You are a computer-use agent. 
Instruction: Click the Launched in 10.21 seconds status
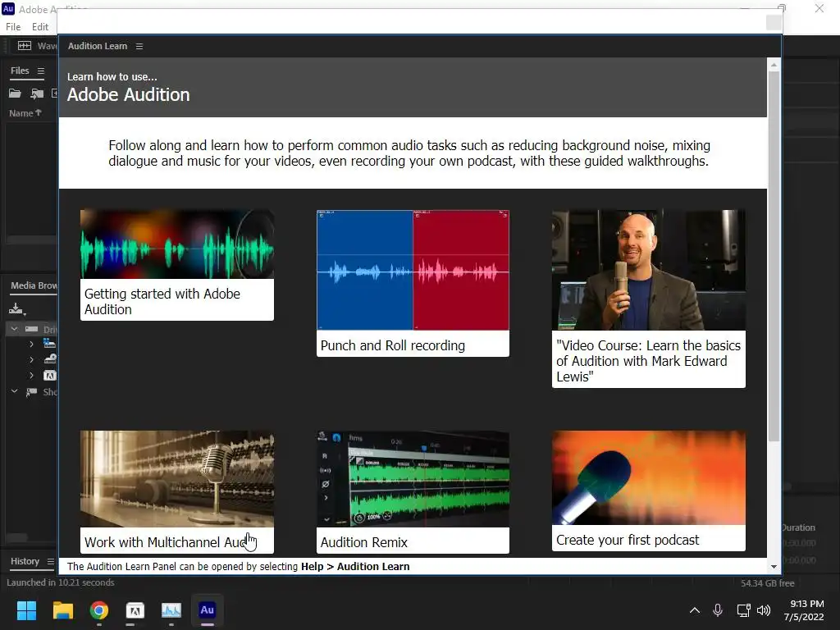[61, 582]
